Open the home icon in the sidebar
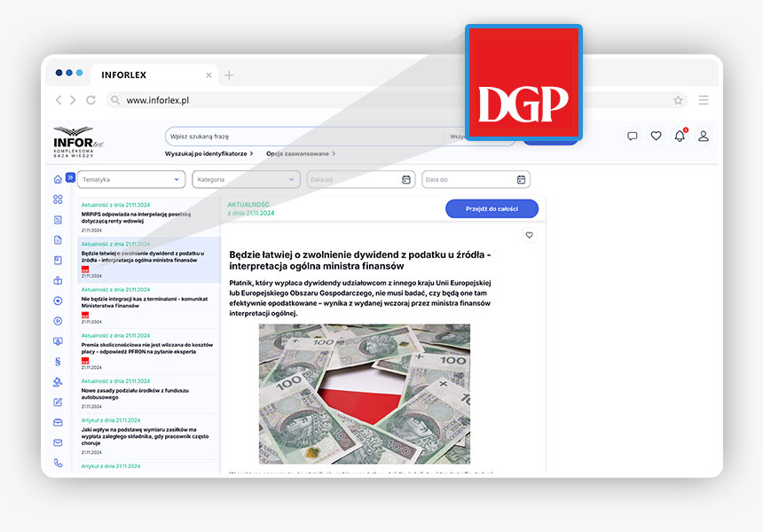Viewport: 763px width, 532px height. pyautogui.click(x=58, y=179)
